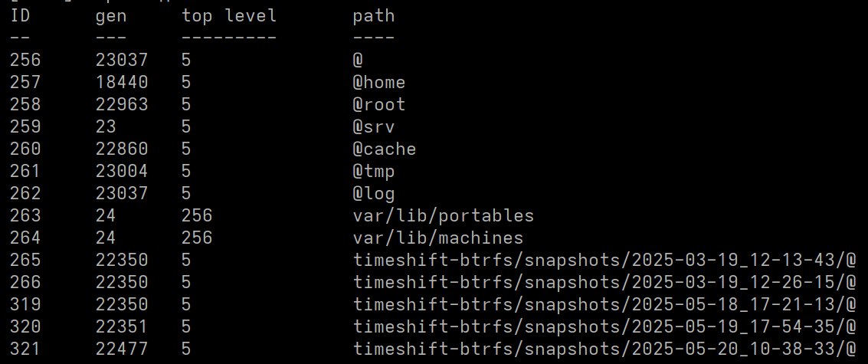Select snapshot path 2025-05-20_10-38-33
The height and width of the screenshot is (364, 868).
(604, 349)
